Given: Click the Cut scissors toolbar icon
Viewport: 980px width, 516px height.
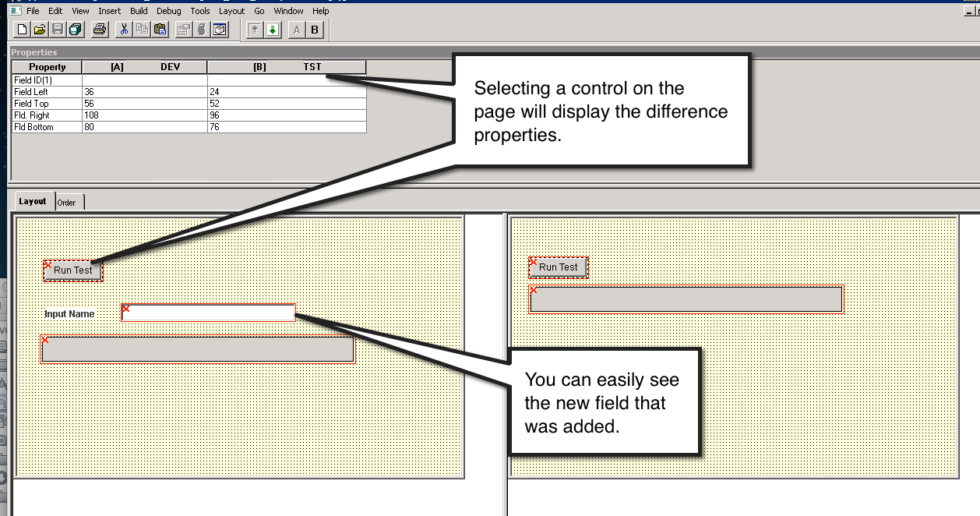Looking at the screenshot, I should pyautogui.click(x=124, y=30).
